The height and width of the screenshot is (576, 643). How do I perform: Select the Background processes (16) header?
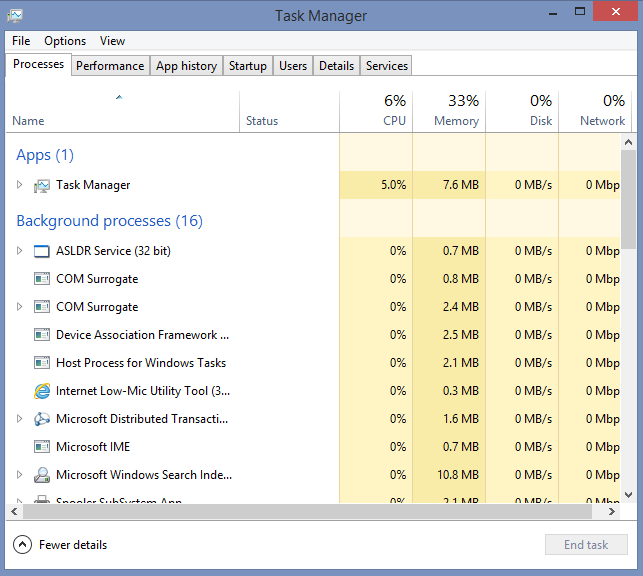point(109,221)
